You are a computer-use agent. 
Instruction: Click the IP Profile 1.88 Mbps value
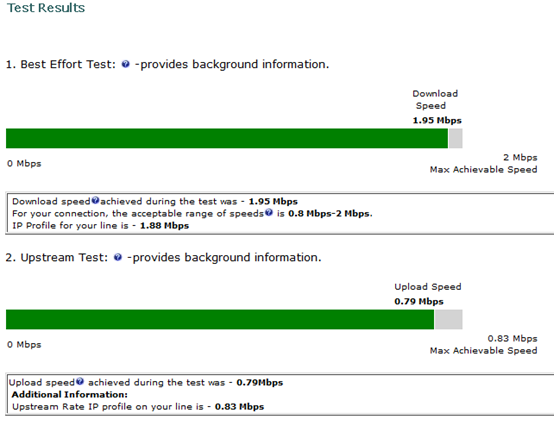164,226
